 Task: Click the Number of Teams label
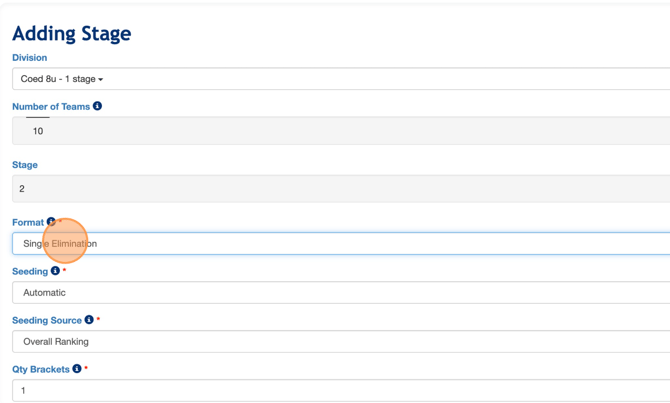point(51,107)
